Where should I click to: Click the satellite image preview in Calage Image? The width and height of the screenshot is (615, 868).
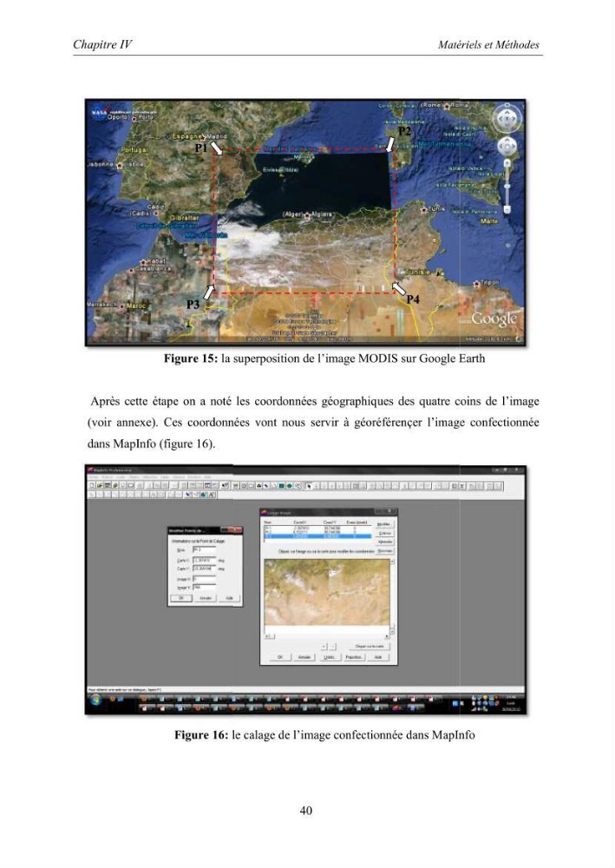point(327,592)
